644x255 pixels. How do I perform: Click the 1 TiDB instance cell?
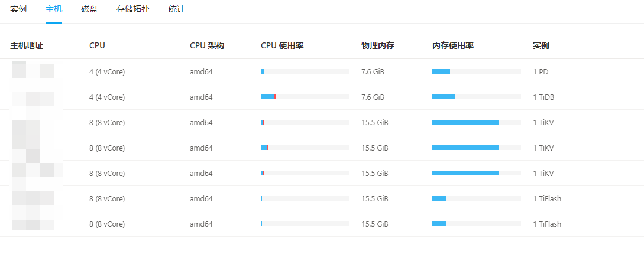(543, 97)
